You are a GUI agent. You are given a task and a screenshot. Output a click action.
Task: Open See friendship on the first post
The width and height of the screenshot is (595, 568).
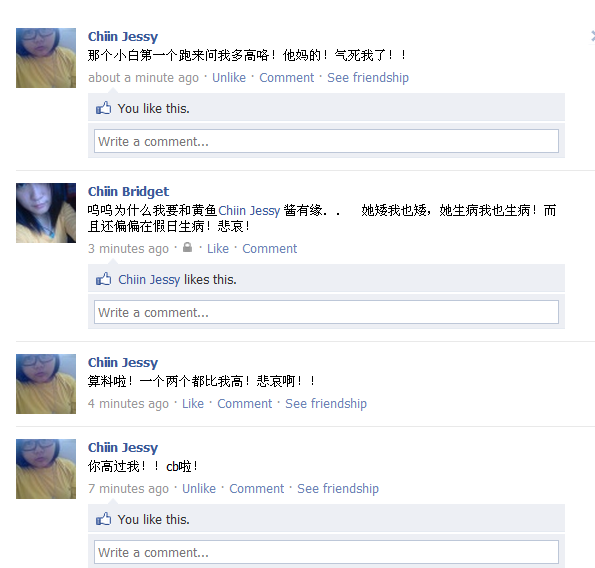click(x=368, y=78)
